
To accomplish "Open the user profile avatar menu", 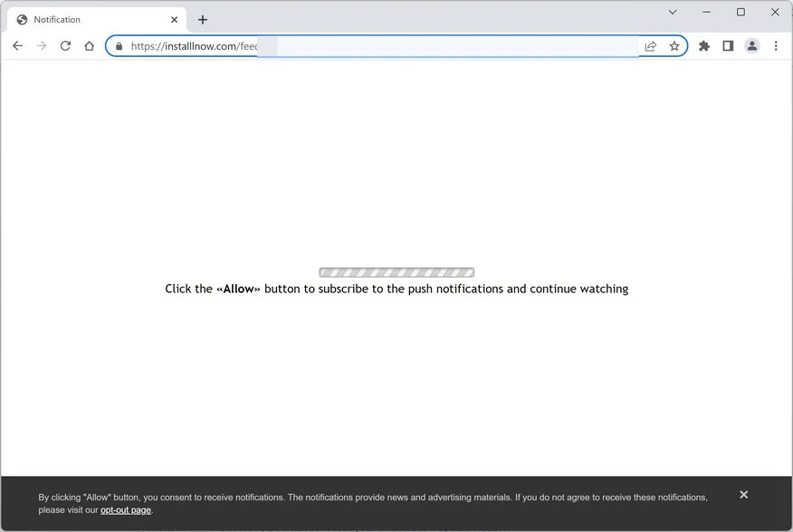I will [x=752, y=46].
